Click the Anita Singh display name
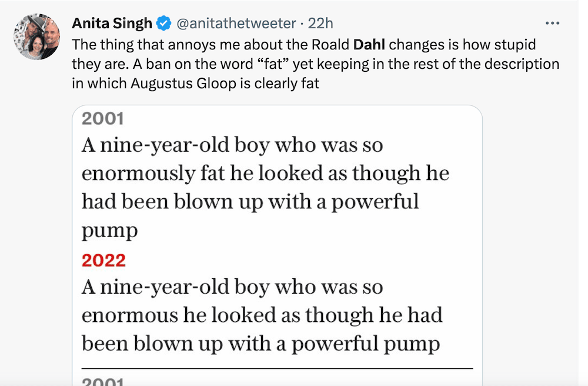The image size is (588, 386). click(x=112, y=24)
